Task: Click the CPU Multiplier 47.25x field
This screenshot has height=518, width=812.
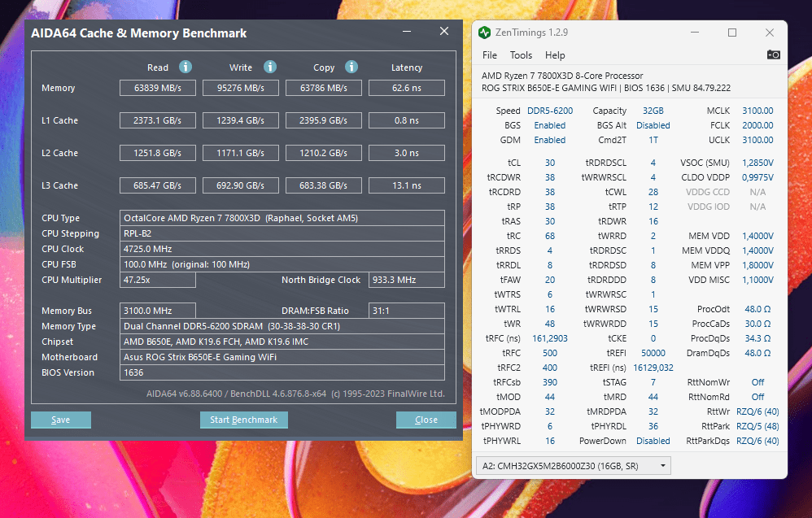Action: (157, 280)
